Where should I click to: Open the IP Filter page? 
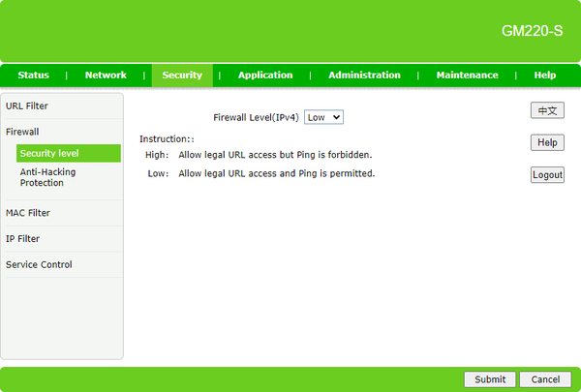pos(23,238)
